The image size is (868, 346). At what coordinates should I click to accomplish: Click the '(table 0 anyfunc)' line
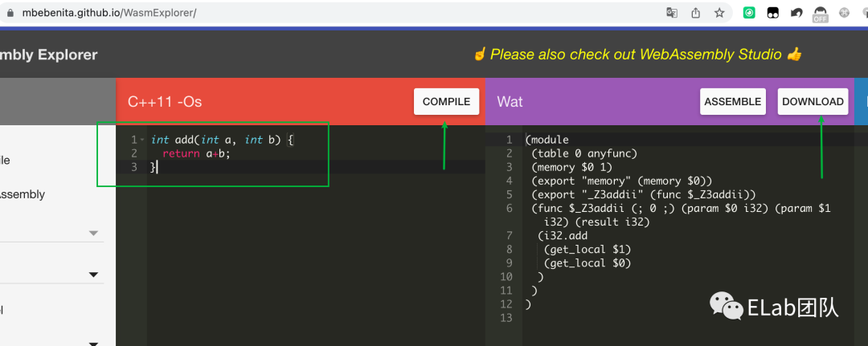point(584,153)
